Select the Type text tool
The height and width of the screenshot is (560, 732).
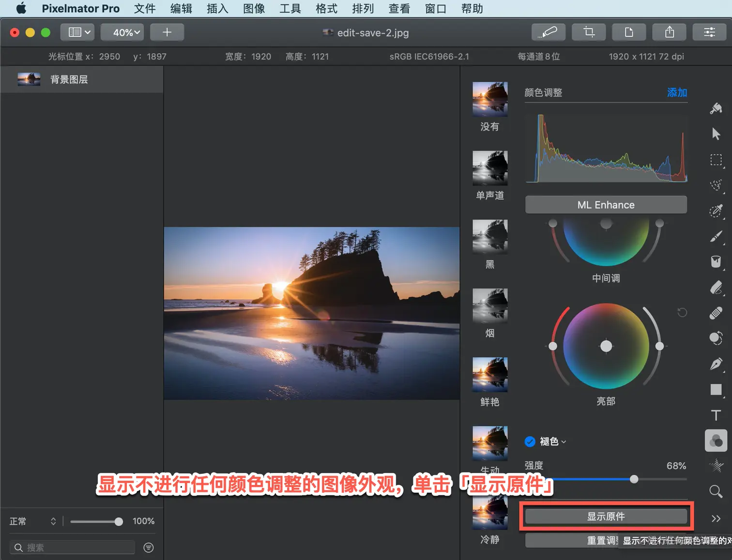coord(716,415)
